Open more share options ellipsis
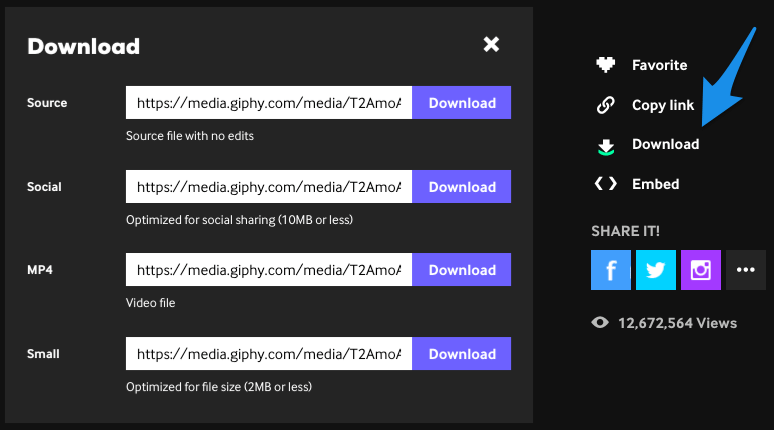This screenshot has width=774, height=430. tap(746, 270)
